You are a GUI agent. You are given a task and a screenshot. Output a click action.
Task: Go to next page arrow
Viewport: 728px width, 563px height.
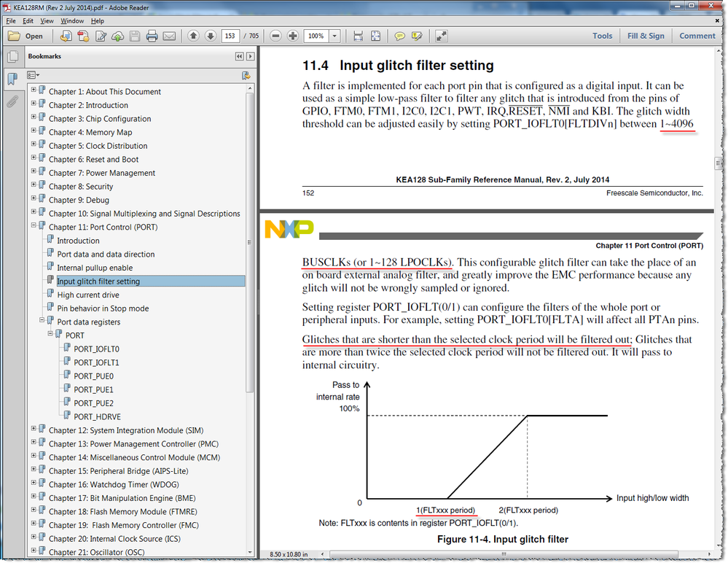click(211, 36)
